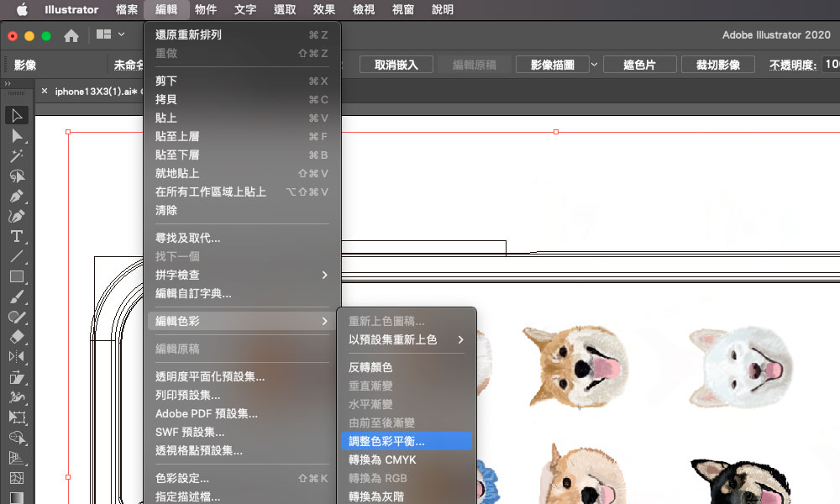Pick the Magic Wand tool
Image resolution: width=840 pixels, height=504 pixels.
click(x=17, y=156)
